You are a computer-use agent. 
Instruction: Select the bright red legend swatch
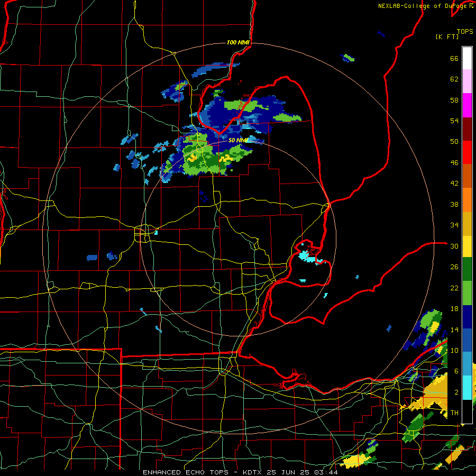[467, 153]
